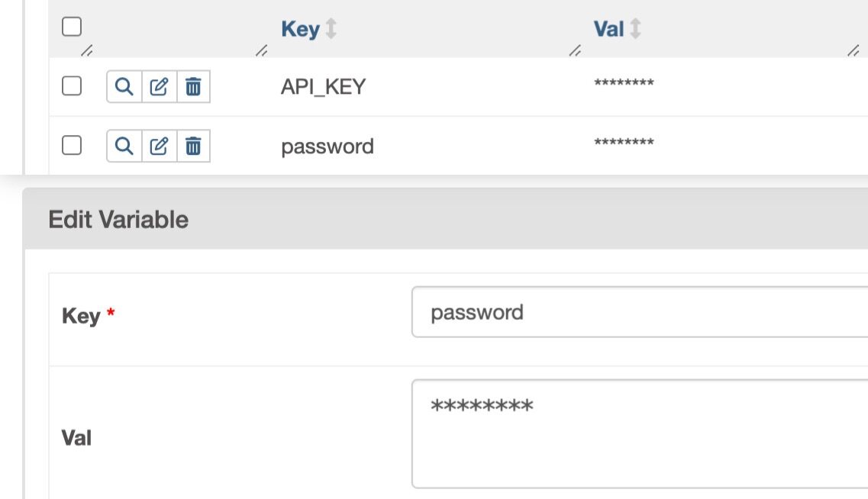Click the resize handle right of the Key column
This screenshot has width=868, height=499.
[x=576, y=51]
